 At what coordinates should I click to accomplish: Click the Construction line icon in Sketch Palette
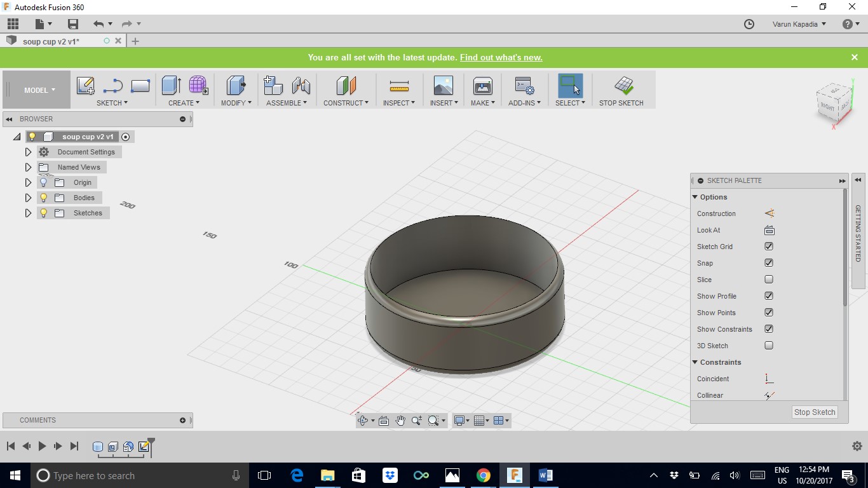point(770,213)
